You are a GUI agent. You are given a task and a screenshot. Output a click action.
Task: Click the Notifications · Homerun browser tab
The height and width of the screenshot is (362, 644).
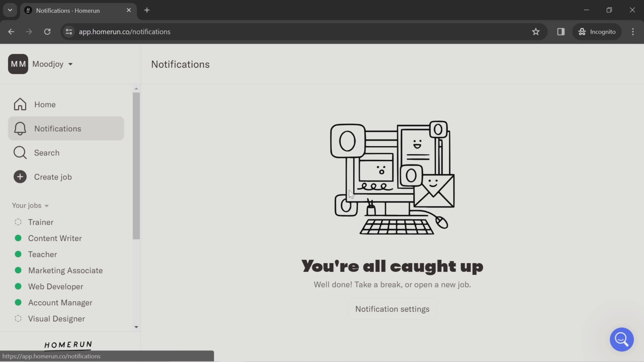[78, 11]
